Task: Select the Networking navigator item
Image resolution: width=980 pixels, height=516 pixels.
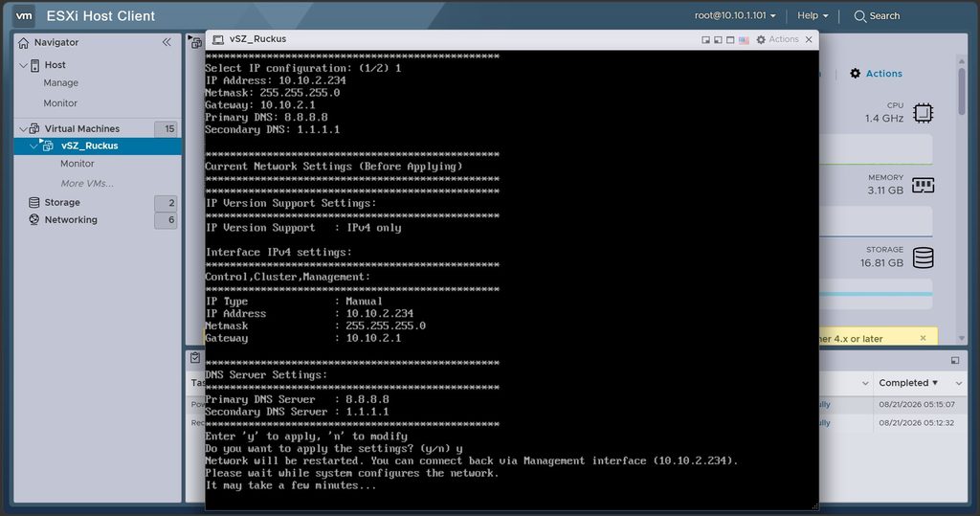Action: pyautogui.click(x=71, y=220)
